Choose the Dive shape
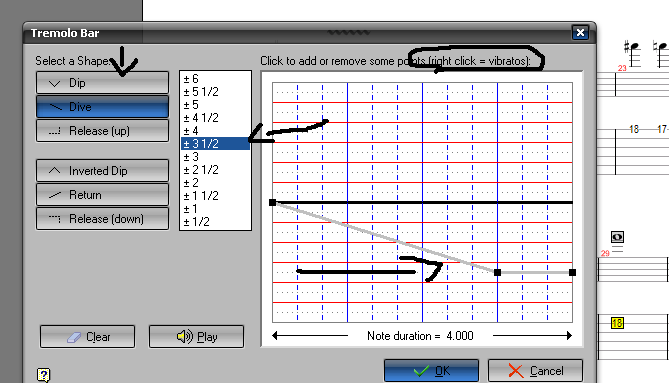 click(x=102, y=107)
